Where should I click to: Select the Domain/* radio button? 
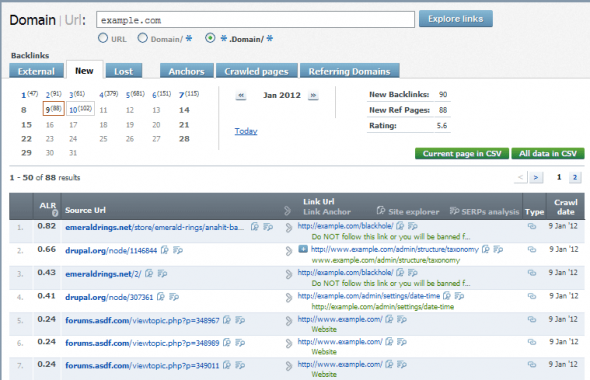point(142,38)
